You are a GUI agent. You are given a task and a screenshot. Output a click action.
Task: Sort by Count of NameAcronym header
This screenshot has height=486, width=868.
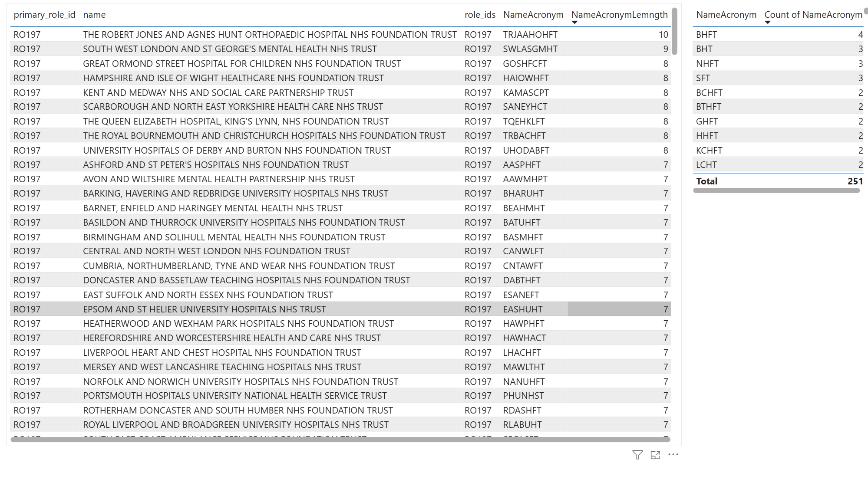pos(813,15)
